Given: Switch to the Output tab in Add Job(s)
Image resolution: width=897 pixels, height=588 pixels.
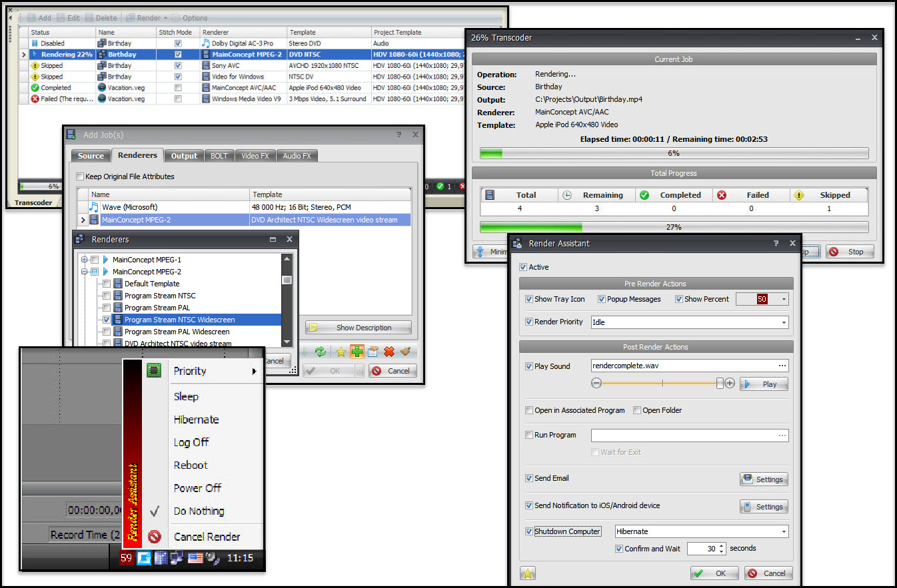Looking at the screenshot, I should pyautogui.click(x=184, y=156).
